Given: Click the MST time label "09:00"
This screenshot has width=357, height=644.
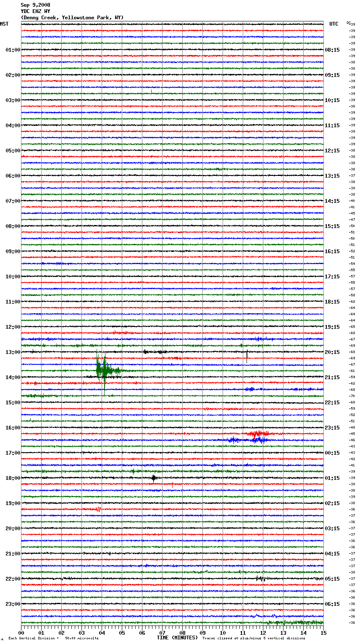Looking at the screenshot, I should pos(13,251).
